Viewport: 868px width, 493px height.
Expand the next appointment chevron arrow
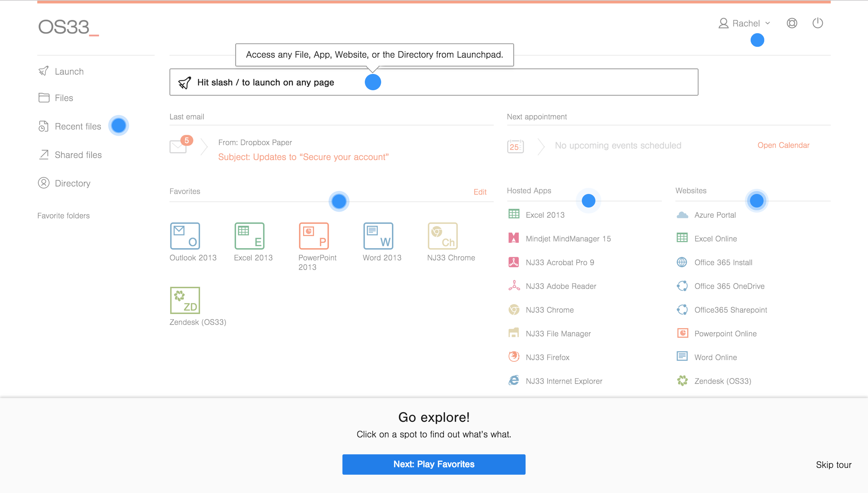pos(541,147)
